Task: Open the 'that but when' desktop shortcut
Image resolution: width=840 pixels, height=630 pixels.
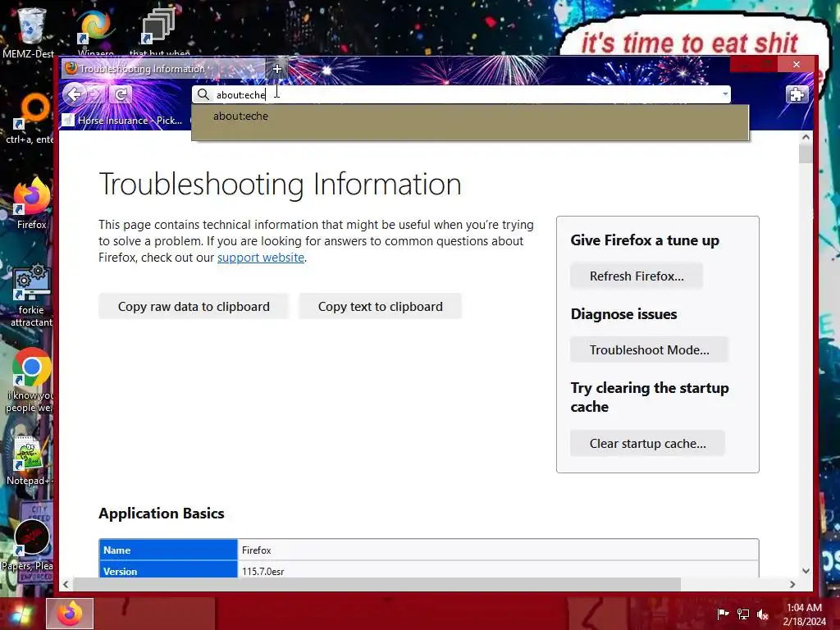Action: tap(159, 32)
